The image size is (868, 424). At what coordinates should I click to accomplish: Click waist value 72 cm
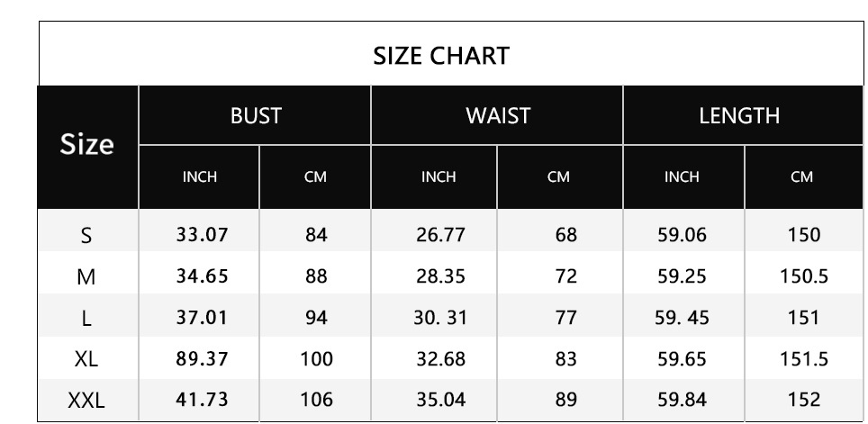click(x=565, y=275)
